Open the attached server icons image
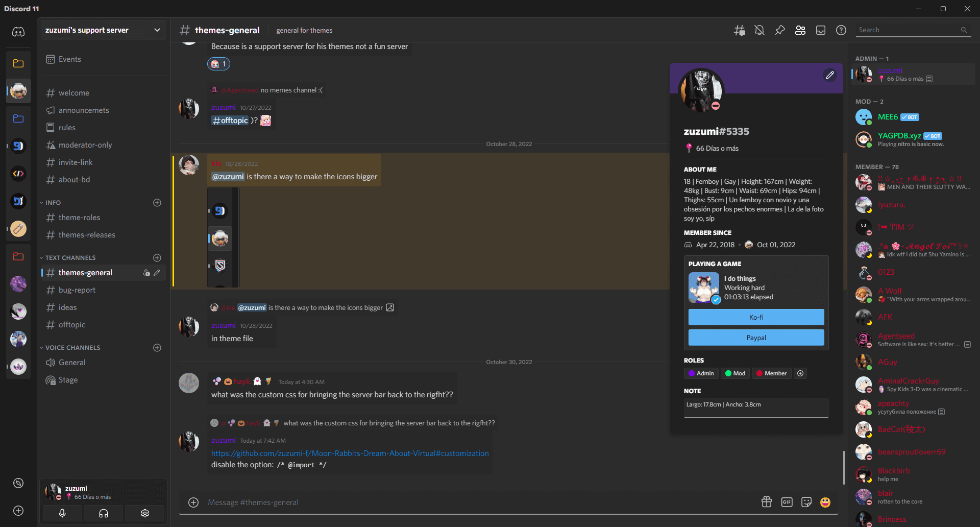This screenshot has height=527, width=980. 223,237
